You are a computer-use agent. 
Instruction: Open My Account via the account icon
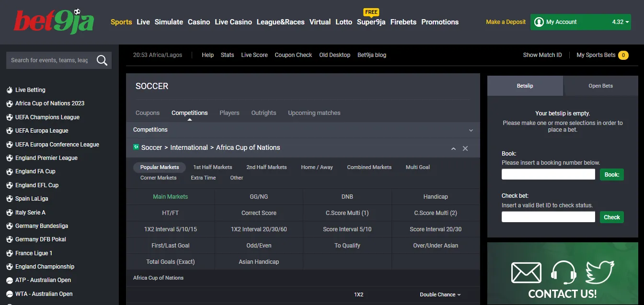pyautogui.click(x=539, y=22)
